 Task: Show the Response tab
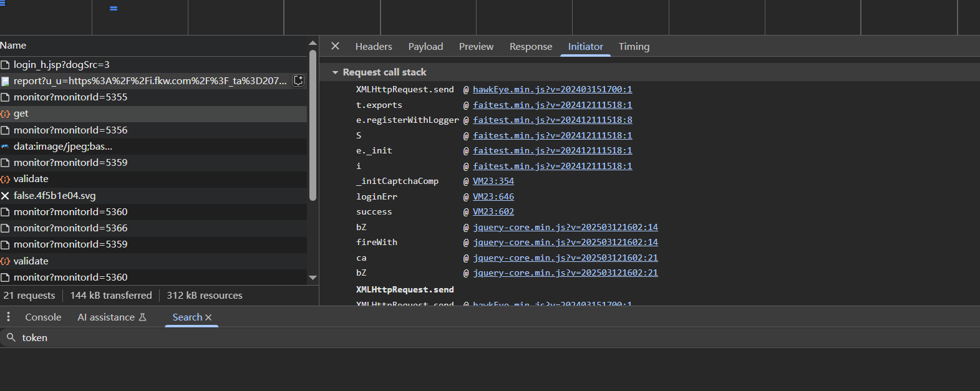tap(530, 47)
